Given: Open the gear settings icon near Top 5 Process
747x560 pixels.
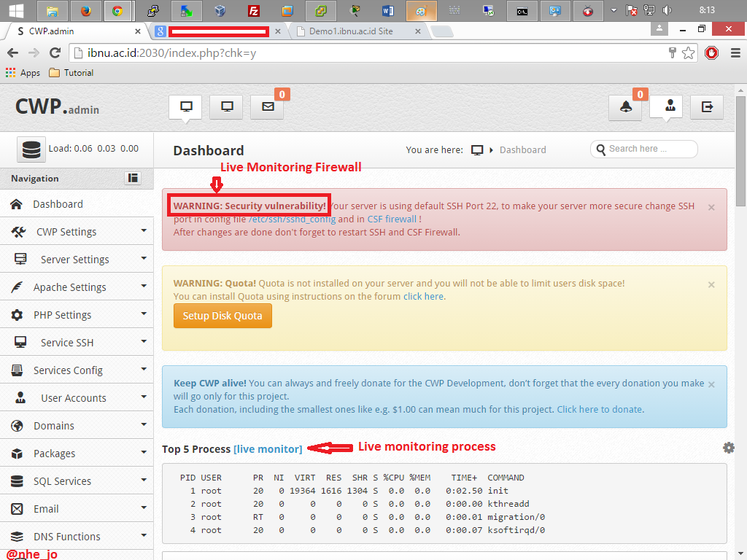Looking at the screenshot, I should [729, 448].
